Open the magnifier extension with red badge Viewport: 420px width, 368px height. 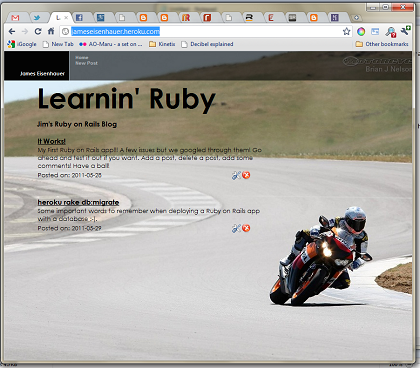390,32
